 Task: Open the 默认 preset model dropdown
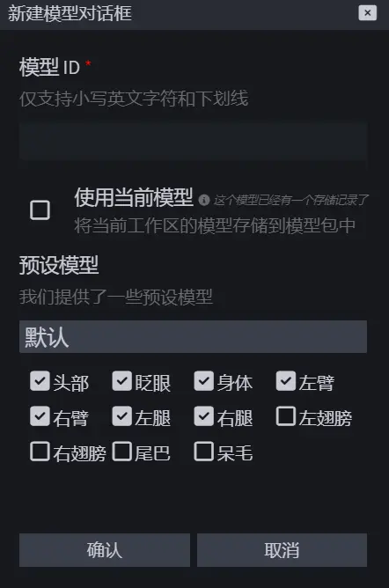tap(193, 336)
